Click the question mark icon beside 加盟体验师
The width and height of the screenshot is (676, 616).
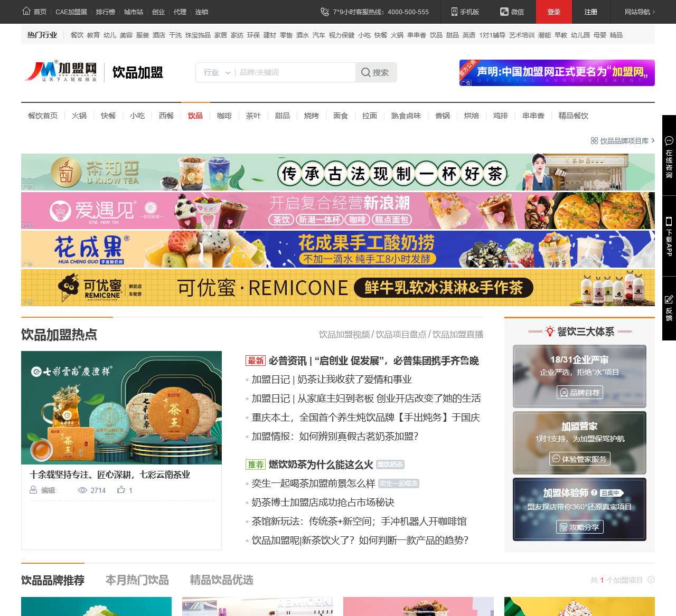pyautogui.click(x=594, y=492)
